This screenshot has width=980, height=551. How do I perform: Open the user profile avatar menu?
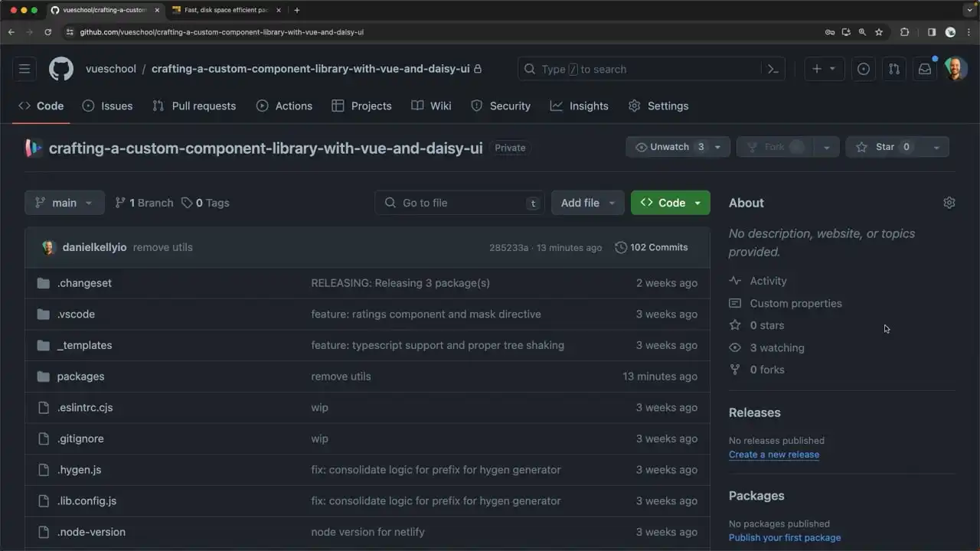pyautogui.click(x=955, y=69)
